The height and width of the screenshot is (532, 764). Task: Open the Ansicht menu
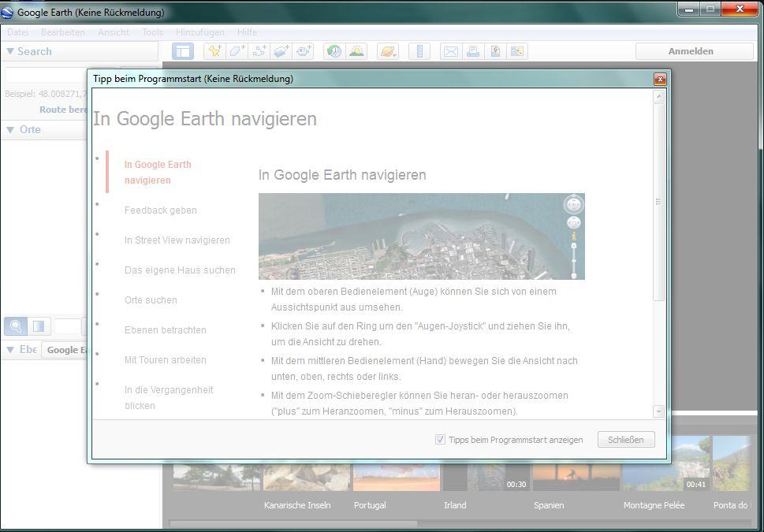click(114, 32)
